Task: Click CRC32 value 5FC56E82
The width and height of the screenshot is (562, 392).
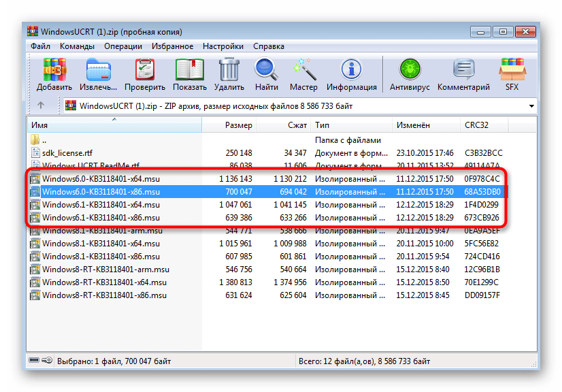Action: (x=481, y=243)
